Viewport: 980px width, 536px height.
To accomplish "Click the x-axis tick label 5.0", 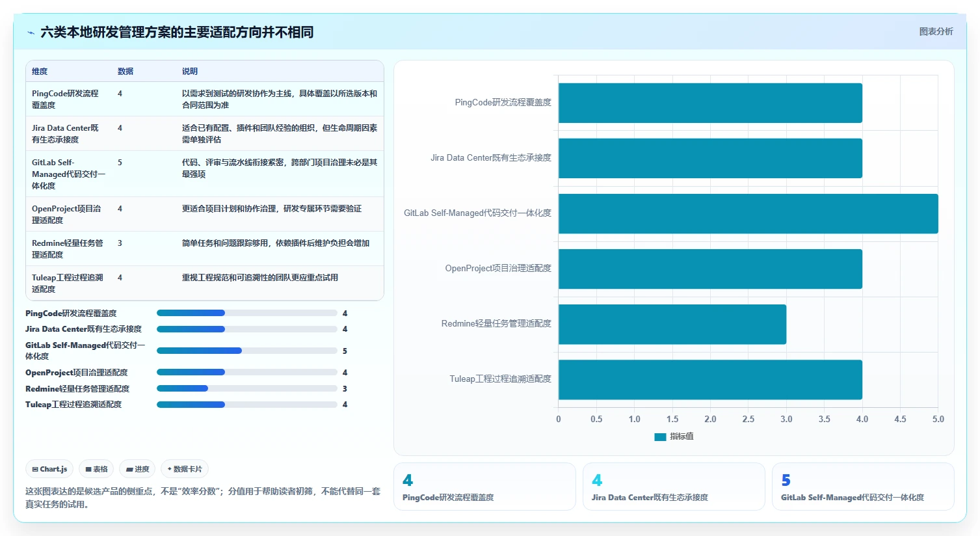I will point(938,419).
